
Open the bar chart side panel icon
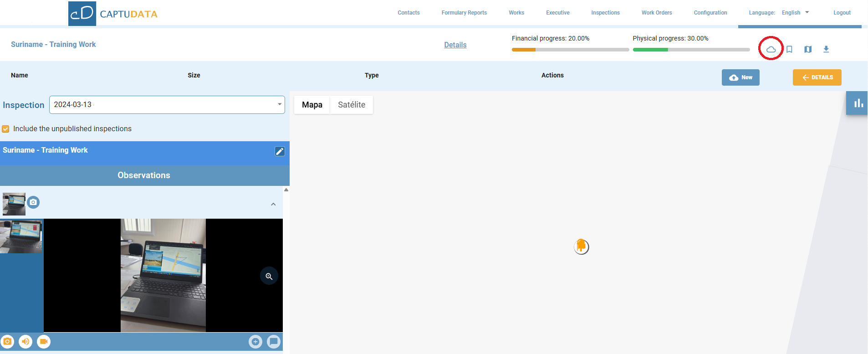point(858,103)
